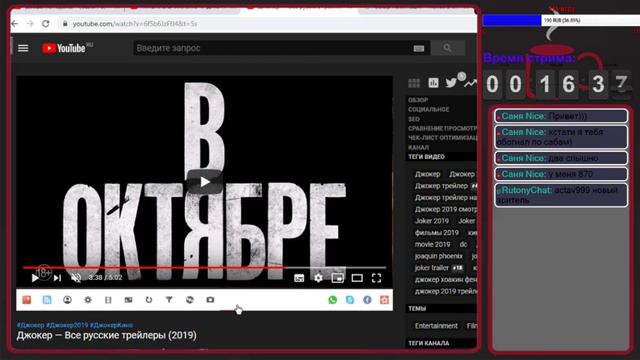Open the КАНАЛ section
This screenshot has width=640, height=360.
click(x=418, y=147)
